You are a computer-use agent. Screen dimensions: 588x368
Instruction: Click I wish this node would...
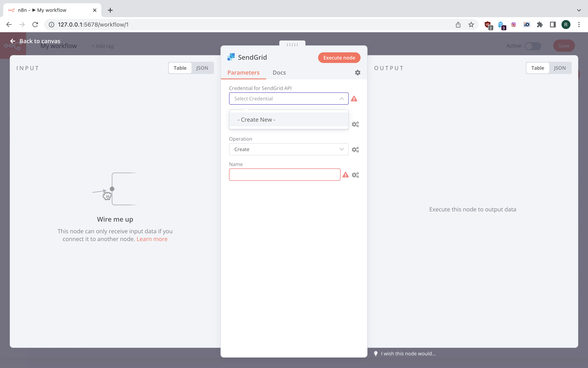408,353
